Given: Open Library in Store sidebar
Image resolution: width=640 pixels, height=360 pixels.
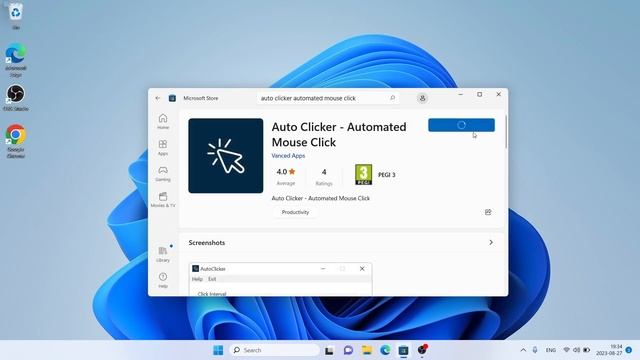Looking at the screenshot, I should pos(163,254).
